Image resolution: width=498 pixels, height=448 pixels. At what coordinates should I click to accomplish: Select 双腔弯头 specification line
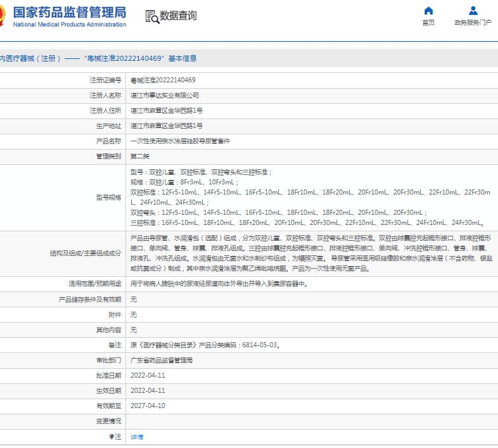(279, 212)
